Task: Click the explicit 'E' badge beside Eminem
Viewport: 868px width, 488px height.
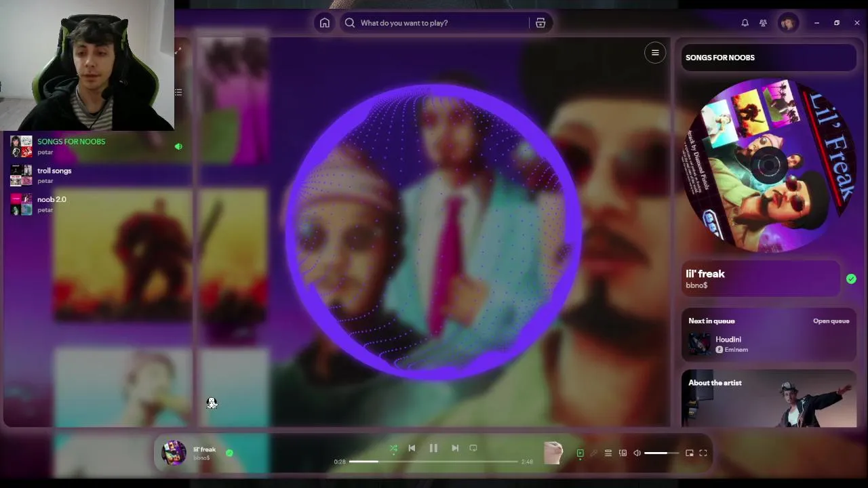Action: 719,350
